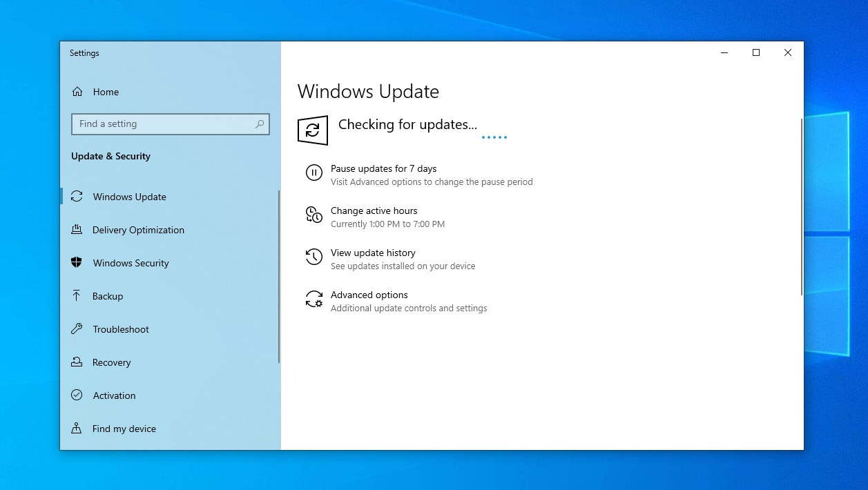This screenshot has height=490, width=868.
Task: Click the Update & Security heading
Action: pyautogui.click(x=110, y=156)
